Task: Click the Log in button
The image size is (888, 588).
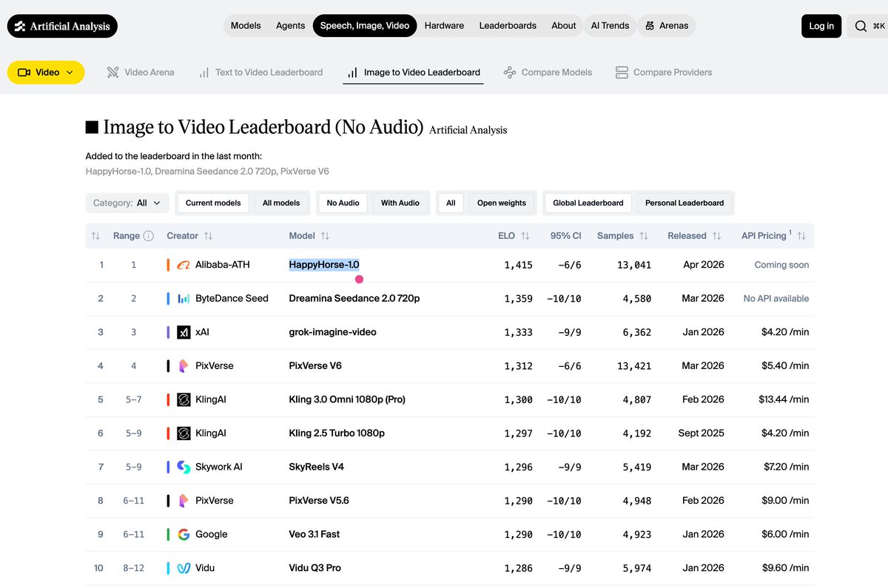Action: [821, 26]
